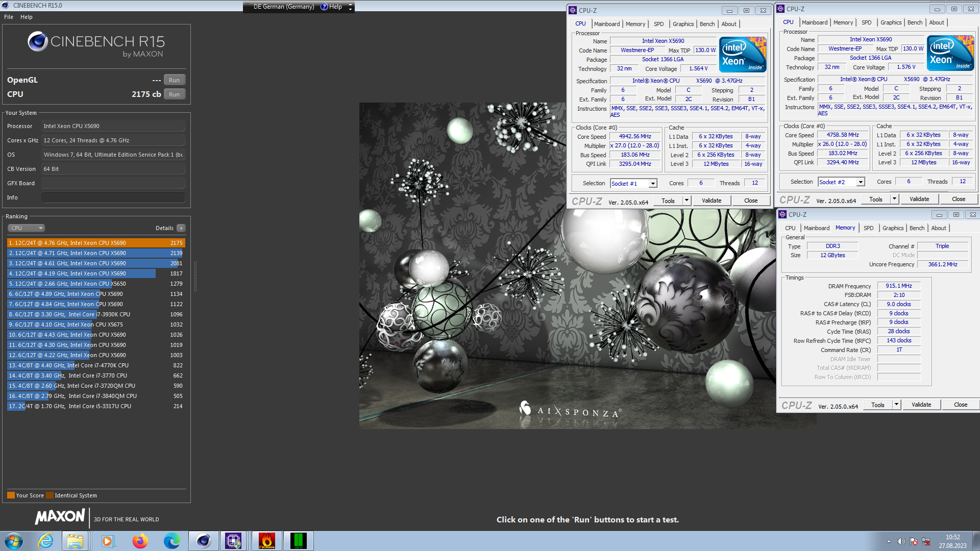Viewport: 980px width, 551px height.
Task: Run the OpenGL benchmark
Action: 174,80
